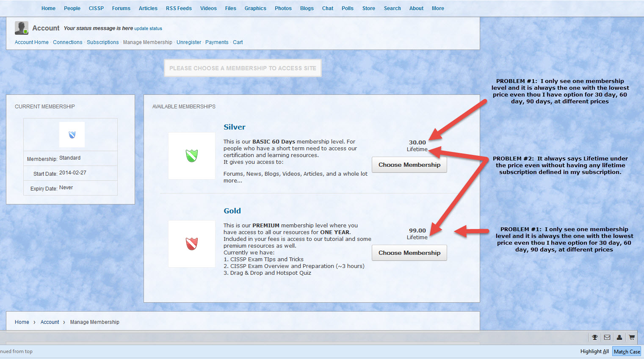
Task: Click the trophy icon in bottom bar
Action: pos(595,337)
